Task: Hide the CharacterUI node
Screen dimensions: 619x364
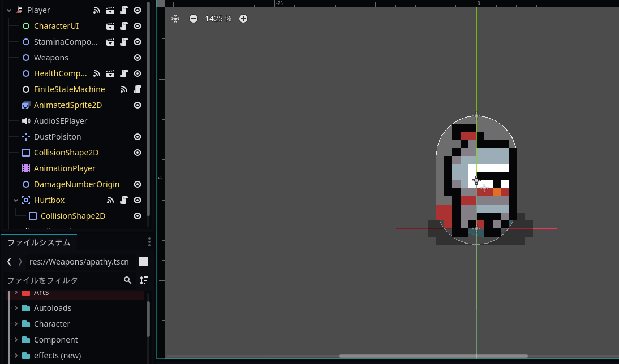Action: 137,26
